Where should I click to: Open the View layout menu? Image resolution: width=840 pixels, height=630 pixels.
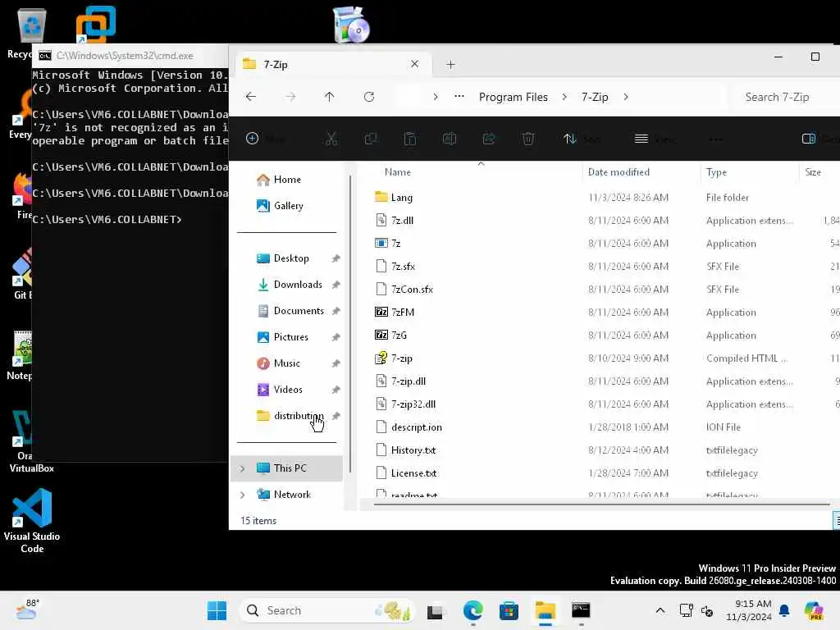coord(654,139)
